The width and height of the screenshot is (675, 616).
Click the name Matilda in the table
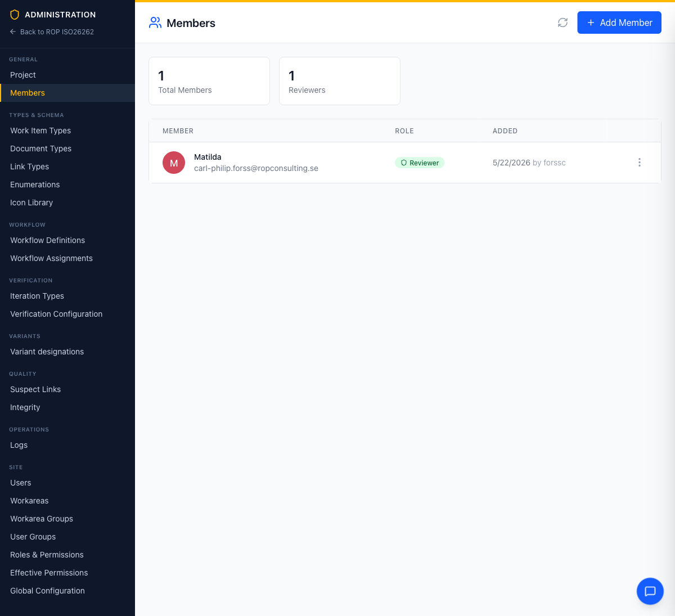point(208,157)
